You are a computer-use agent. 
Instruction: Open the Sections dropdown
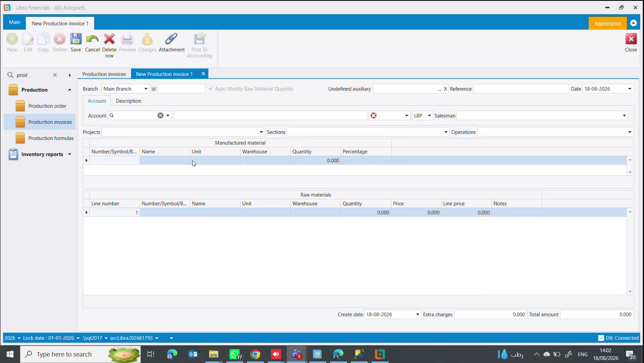[446, 132]
